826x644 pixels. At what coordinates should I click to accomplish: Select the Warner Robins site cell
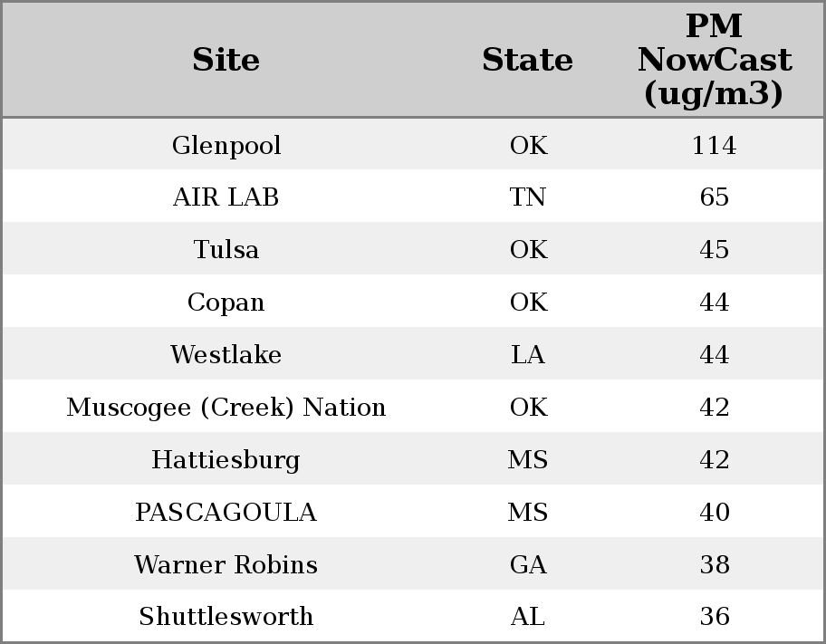(x=226, y=565)
